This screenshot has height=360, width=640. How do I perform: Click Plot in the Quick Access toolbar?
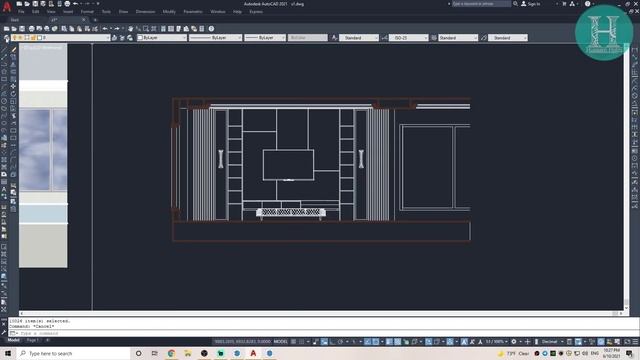pos(67,4)
